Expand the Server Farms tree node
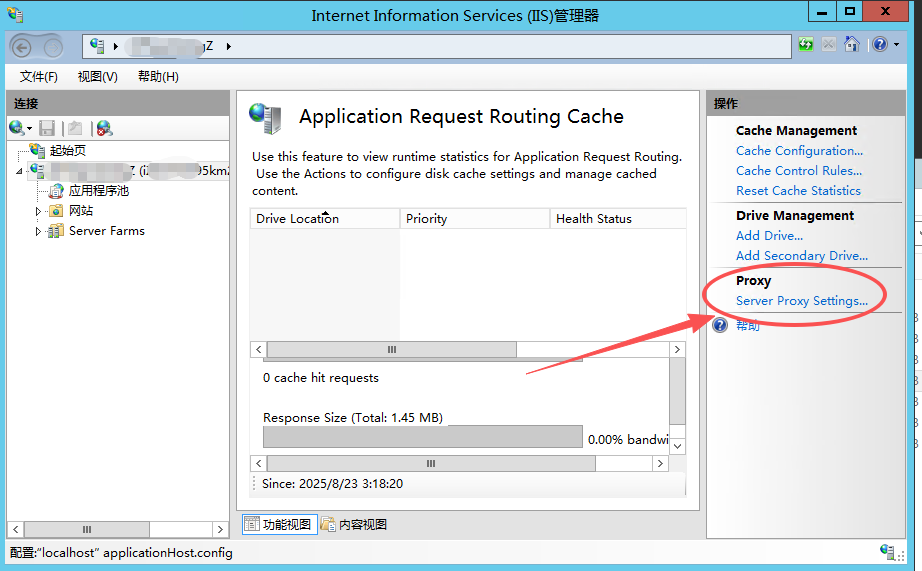Screen dimensions: 922x571 tap(38, 231)
